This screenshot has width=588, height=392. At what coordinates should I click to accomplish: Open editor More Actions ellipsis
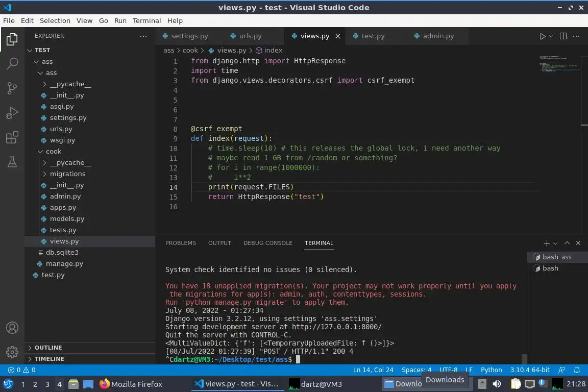tap(576, 36)
